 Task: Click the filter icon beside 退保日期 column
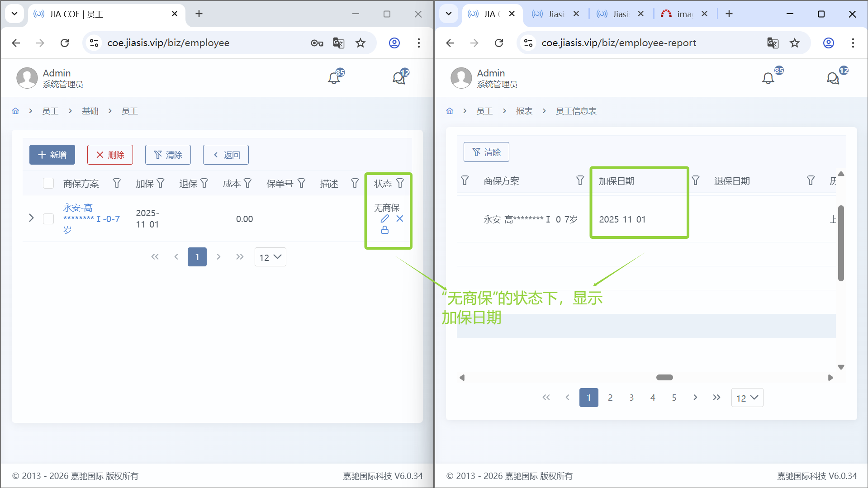[811, 181]
